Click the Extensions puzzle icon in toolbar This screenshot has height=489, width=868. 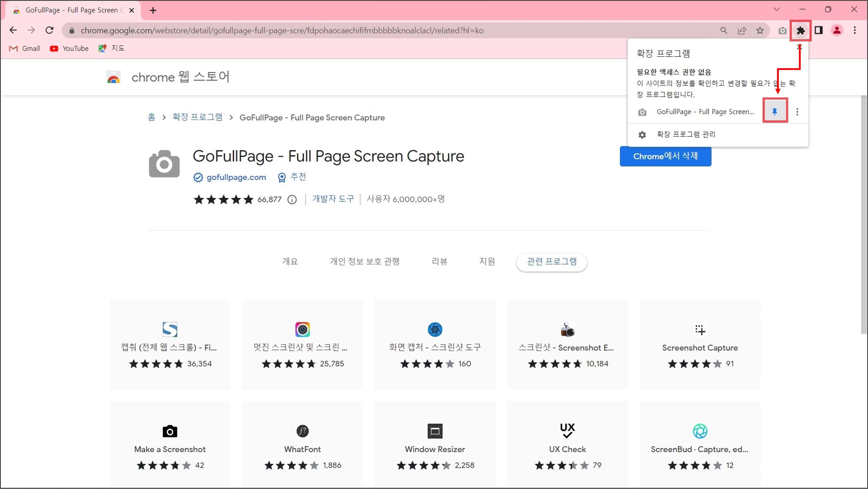pyautogui.click(x=800, y=31)
